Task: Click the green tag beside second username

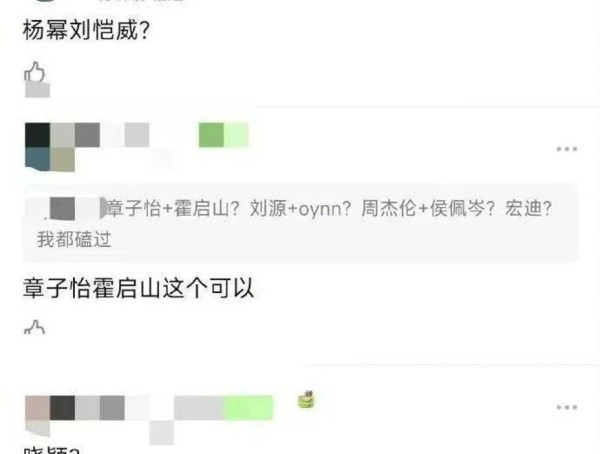Action: (224, 135)
